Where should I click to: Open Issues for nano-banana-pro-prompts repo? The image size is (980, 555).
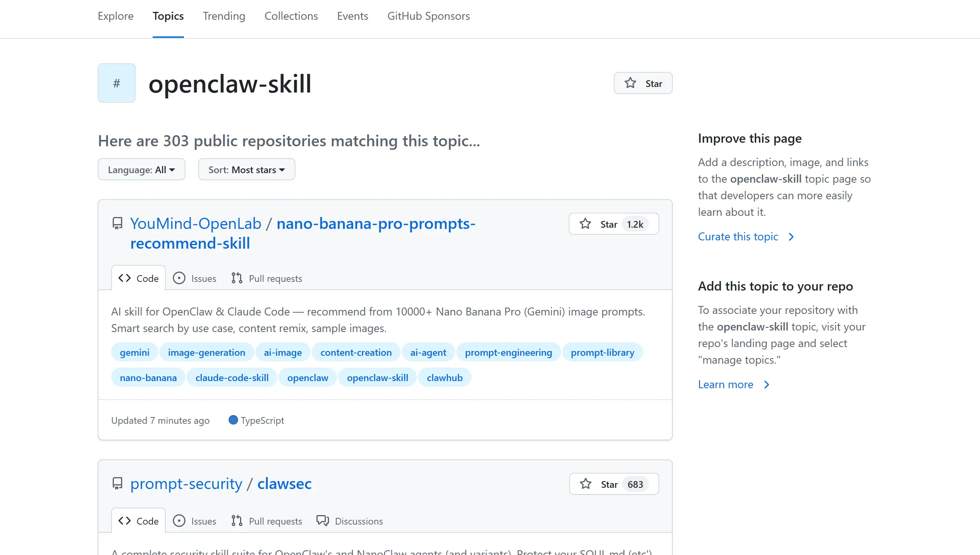click(195, 279)
